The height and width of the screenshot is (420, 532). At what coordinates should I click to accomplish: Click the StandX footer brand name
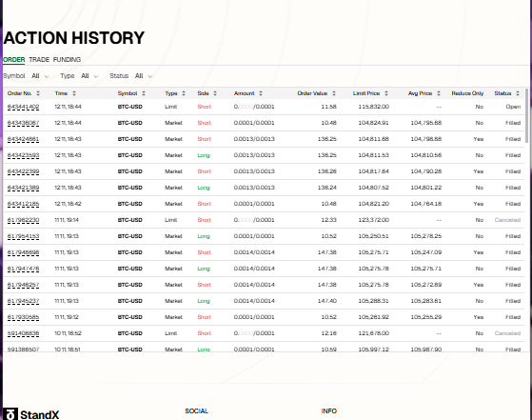pyautogui.click(x=39, y=415)
